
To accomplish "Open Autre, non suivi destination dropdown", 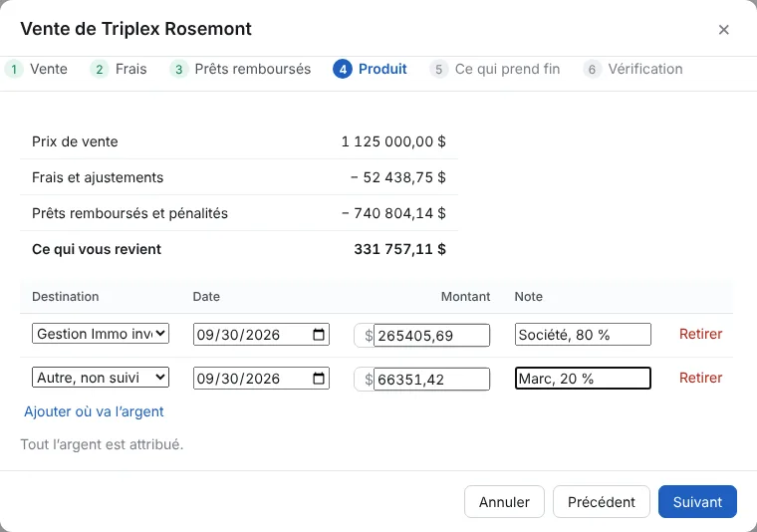I will [101, 377].
